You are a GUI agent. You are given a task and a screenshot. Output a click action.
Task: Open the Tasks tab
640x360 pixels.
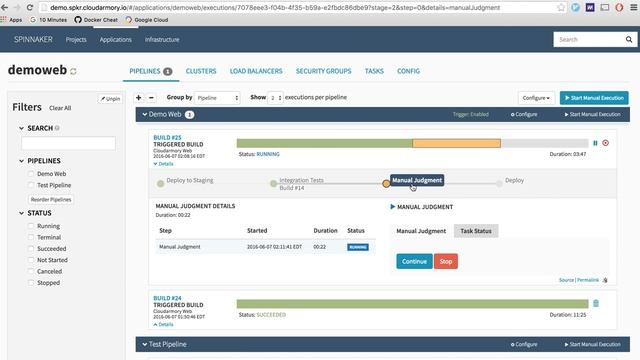[374, 71]
